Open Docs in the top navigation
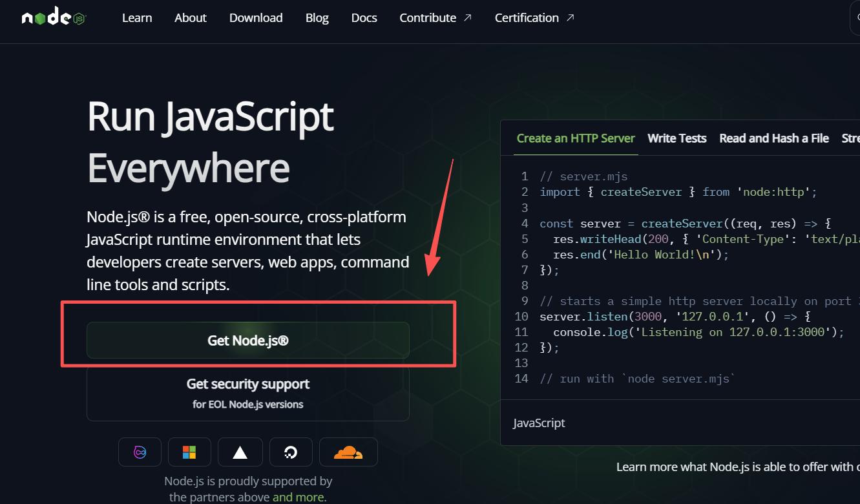The height and width of the screenshot is (504, 860). tap(364, 17)
